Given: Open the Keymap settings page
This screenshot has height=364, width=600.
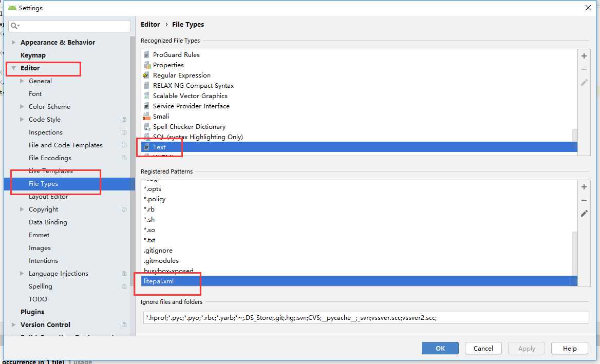Looking at the screenshot, I should pos(33,55).
